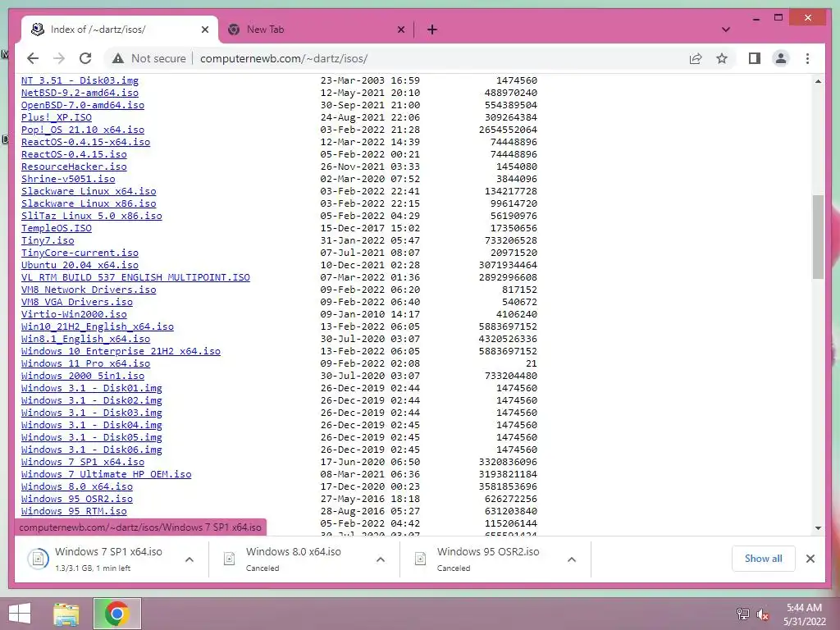Click the Win10_21H2_English_x64.iso link
Screen dimensions: 840x630
tap(98, 326)
